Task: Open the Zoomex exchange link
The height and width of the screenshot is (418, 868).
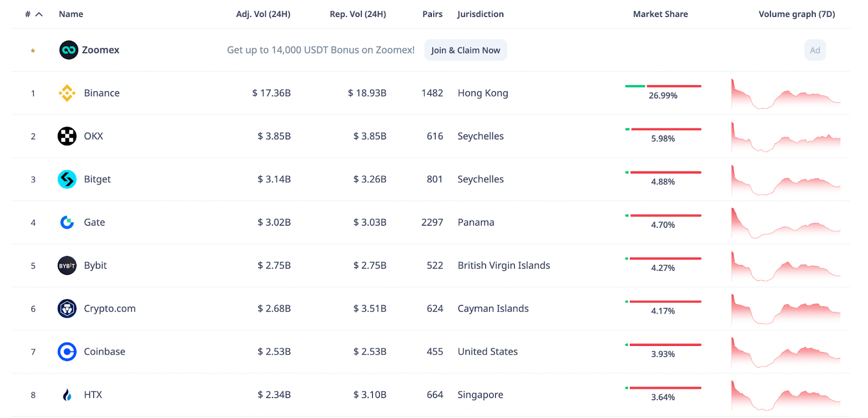Action: [x=100, y=50]
